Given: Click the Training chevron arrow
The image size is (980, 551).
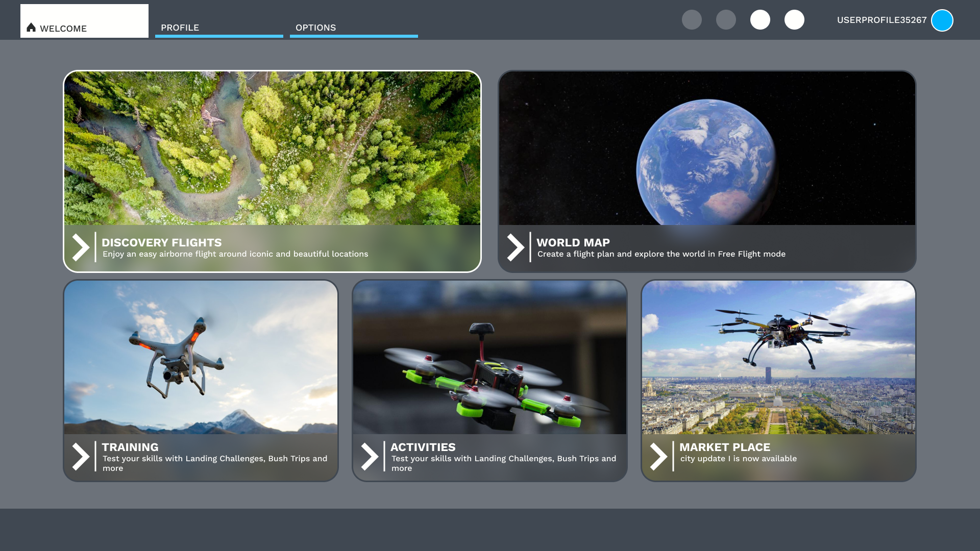Looking at the screenshot, I should click(81, 456).
